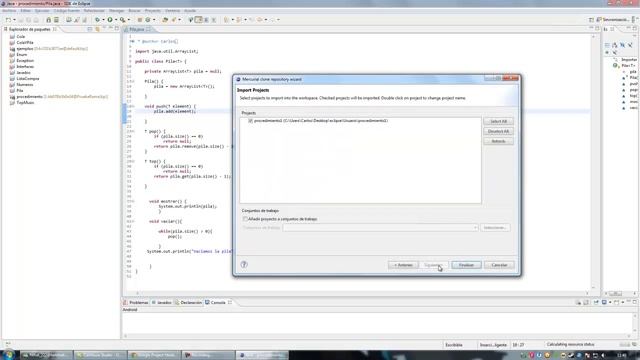Viewport: 640px width, 360px height.
Task: Click the editor vertical scrollbar
Action: tap(593, 163)
